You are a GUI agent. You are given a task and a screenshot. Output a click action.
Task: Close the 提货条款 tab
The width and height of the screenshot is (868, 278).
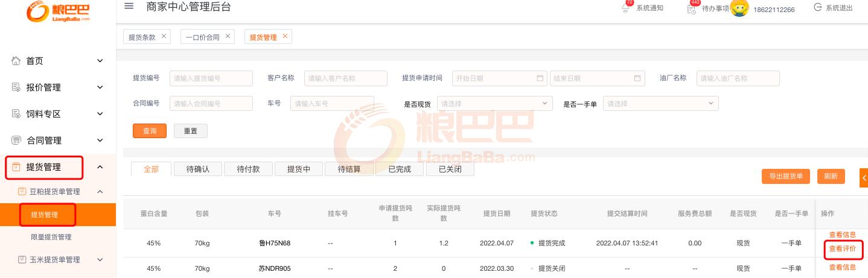pyautogui.click(x=164, y=36)
